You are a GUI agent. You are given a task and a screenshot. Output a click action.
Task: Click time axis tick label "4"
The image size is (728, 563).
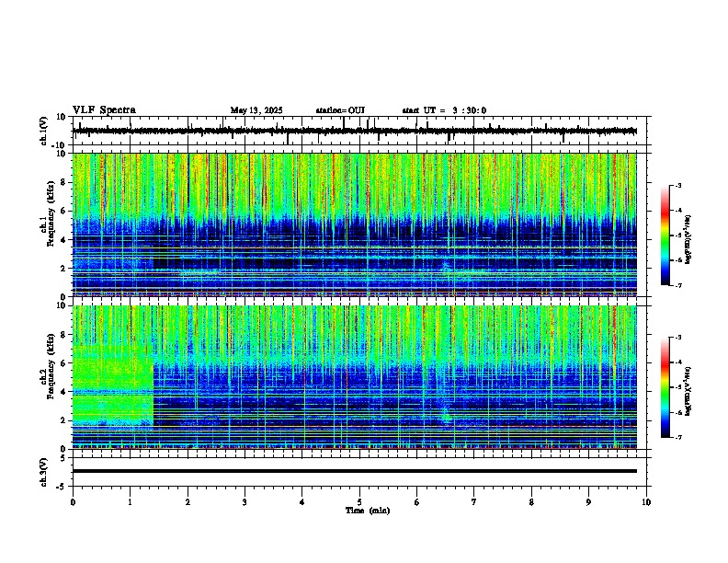pyautogui.click(x=302, y=502)
